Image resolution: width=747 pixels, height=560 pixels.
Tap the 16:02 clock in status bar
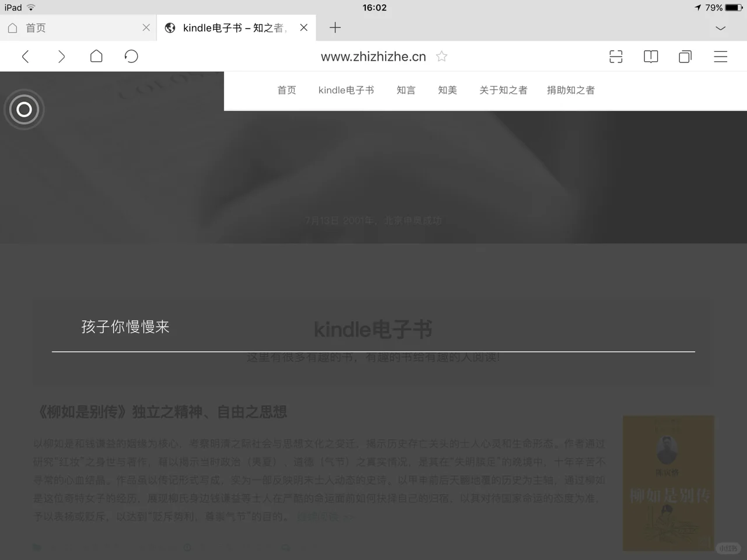pos(374,8)
